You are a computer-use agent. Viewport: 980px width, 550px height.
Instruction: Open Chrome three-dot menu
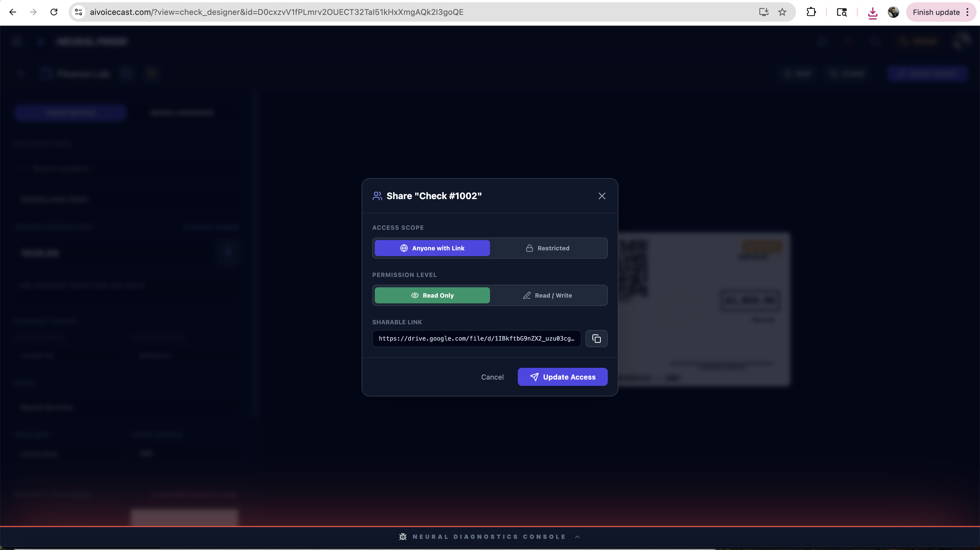tap(967, 12)
